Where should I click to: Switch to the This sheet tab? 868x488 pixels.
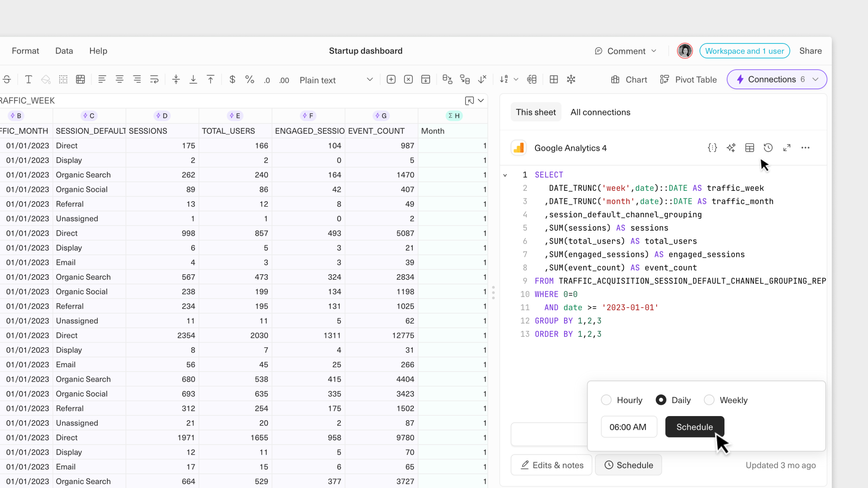(536, 112)
